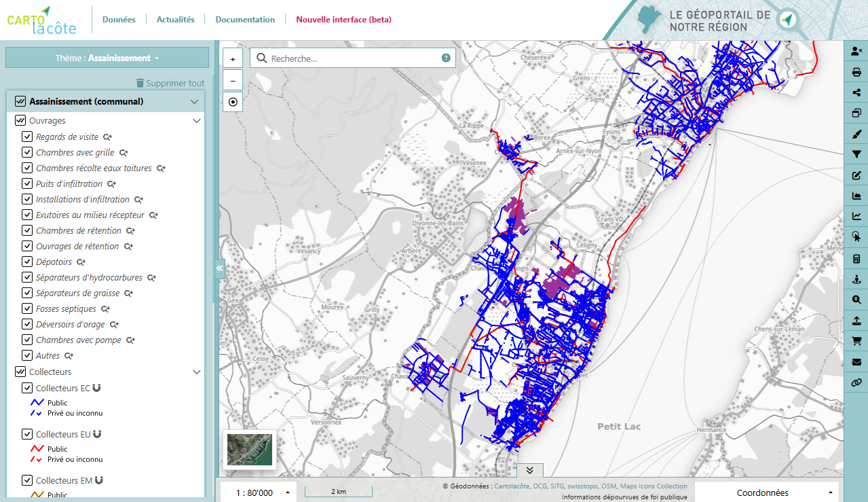Click the print icon in right toolbar

856,72
